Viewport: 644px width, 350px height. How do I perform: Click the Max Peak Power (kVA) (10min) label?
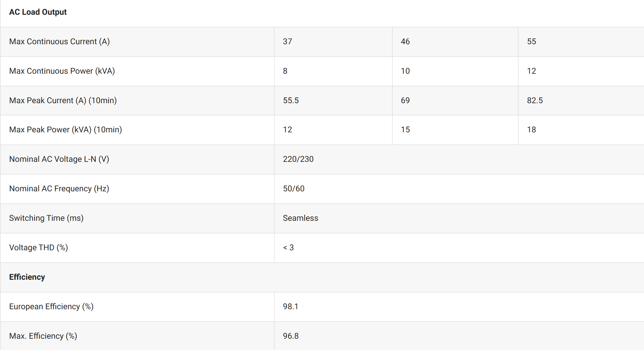tap(65, 130)
